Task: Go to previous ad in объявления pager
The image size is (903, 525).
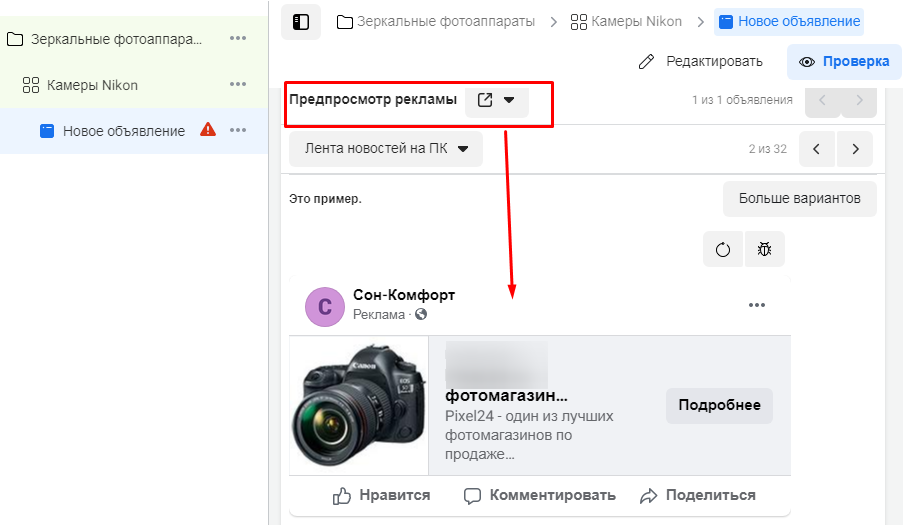Action: [x=822, y=101]
